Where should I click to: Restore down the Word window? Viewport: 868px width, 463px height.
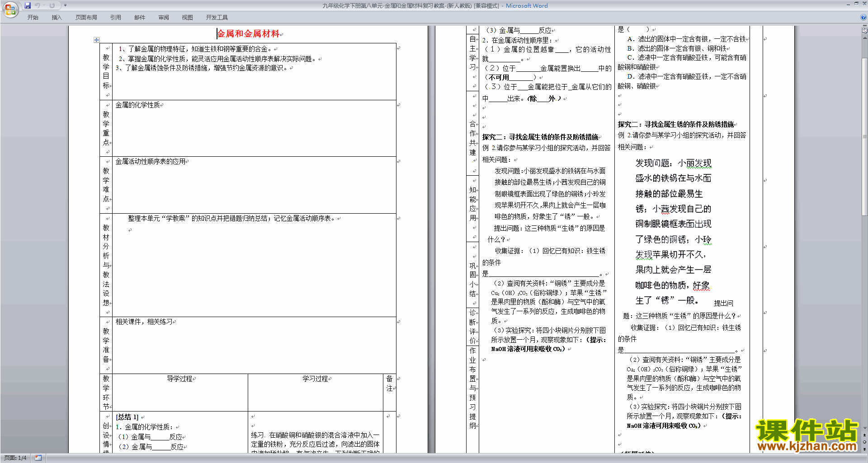[x=856, y=4]
